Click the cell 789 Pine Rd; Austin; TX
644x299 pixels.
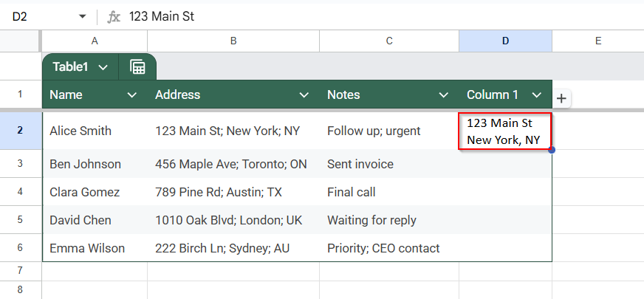pos(233,192)
